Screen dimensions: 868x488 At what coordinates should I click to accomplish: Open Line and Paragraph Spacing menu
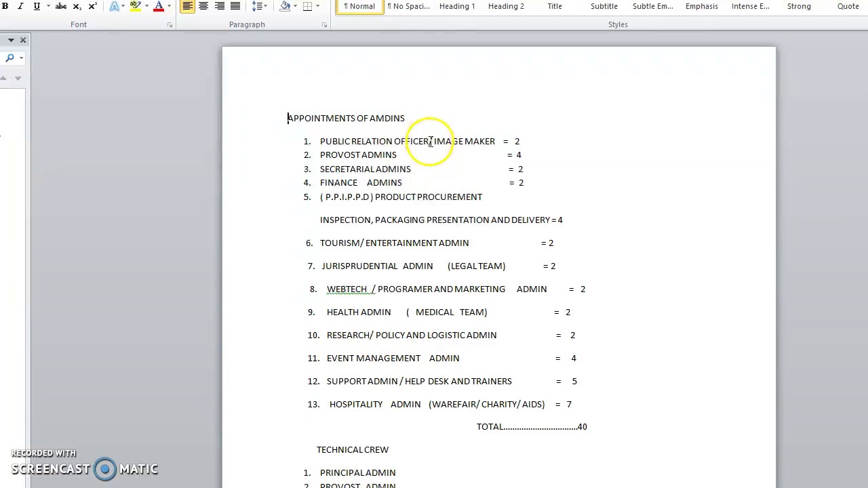pos(258,6)
